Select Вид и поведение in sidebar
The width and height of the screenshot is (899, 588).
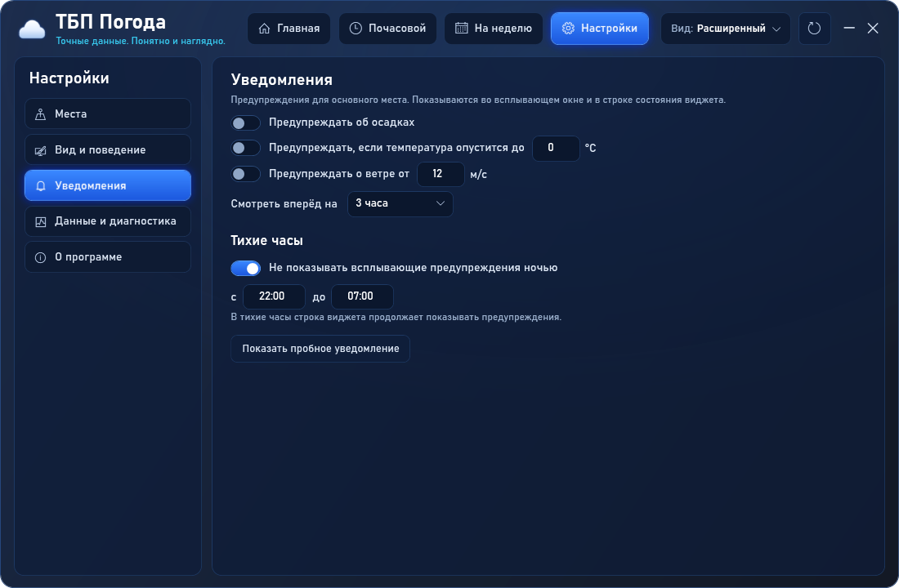(x=108, y=149)
